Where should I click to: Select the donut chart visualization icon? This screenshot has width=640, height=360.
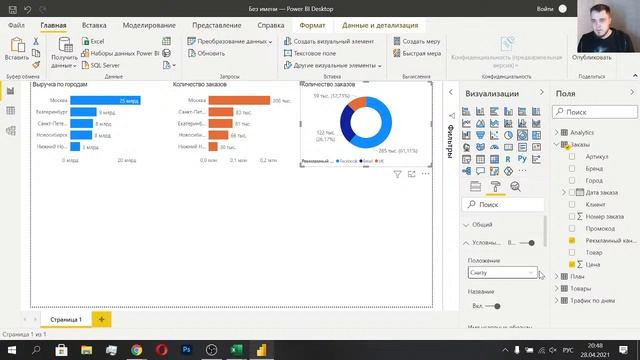click(522, 135)
